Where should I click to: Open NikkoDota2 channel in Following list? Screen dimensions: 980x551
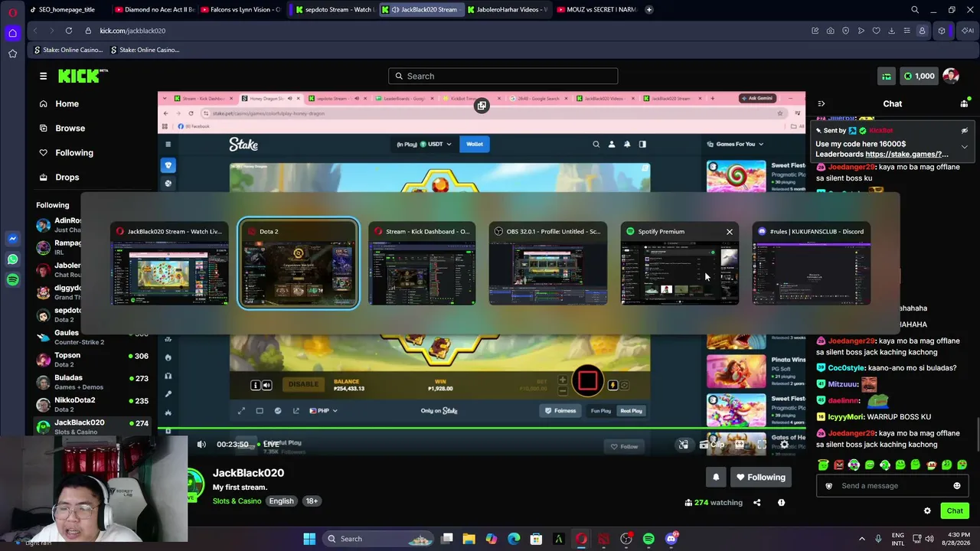click(92, 404)
